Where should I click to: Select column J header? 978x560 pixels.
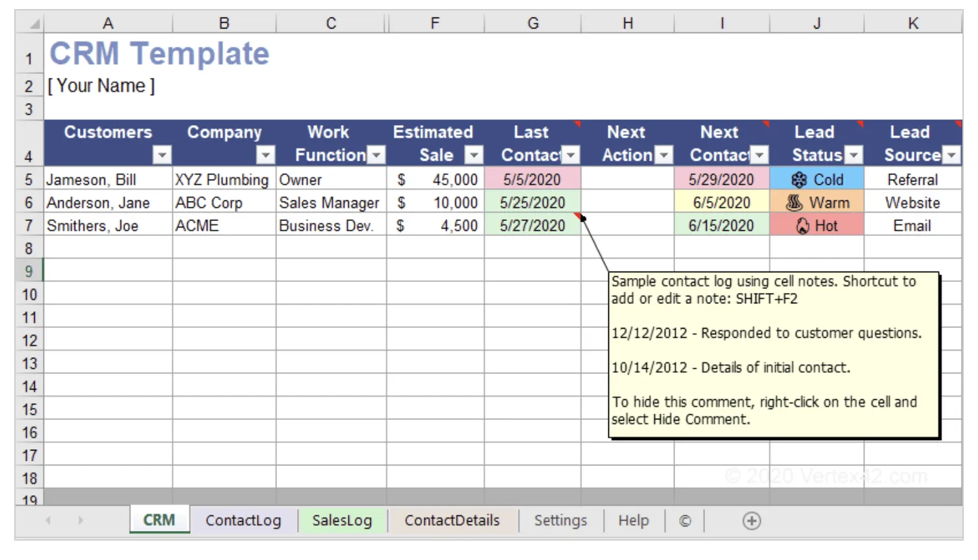point(817,23)
